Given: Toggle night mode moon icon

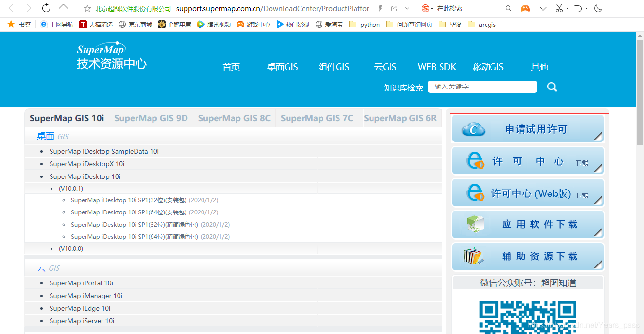Looking at the screenshot, I should (x=598, y=8).
